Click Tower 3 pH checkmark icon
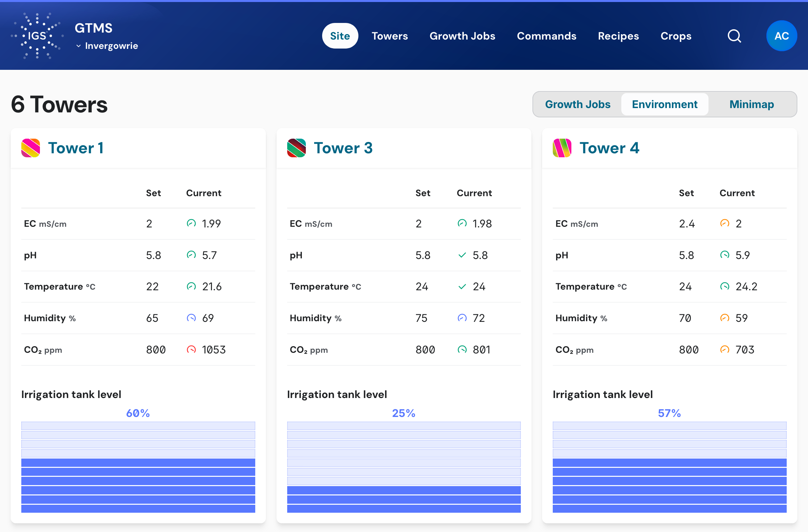 pos(462,255)
